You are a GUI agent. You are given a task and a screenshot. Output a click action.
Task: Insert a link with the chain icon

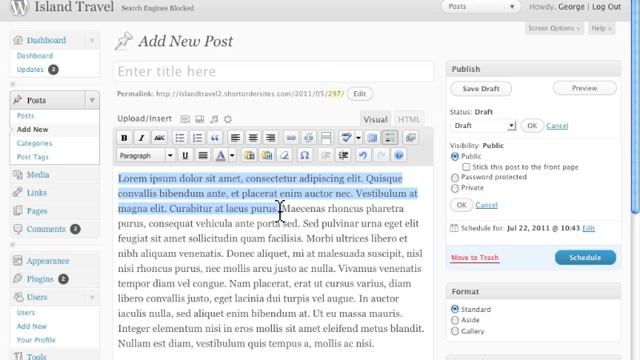coord(291,138)
